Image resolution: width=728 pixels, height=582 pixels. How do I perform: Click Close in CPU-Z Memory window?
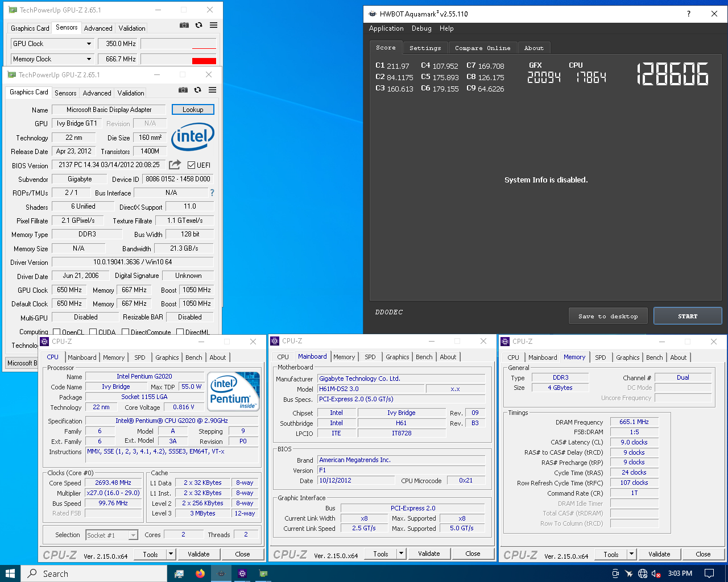click(x=703, y=554)
